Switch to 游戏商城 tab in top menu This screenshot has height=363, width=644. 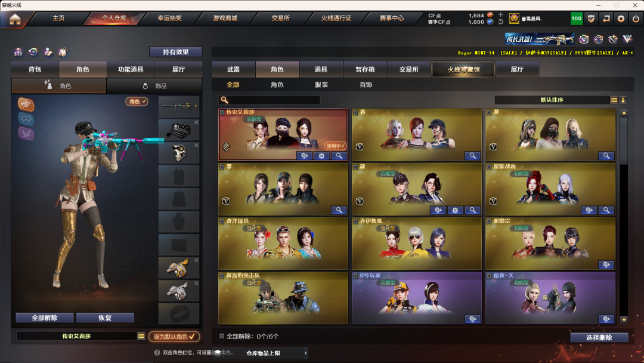pyautogui.click(x=225, y=18)
